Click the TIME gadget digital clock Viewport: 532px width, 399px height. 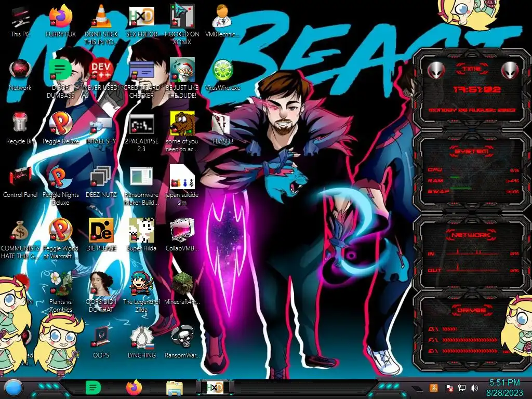pos(476,89)
